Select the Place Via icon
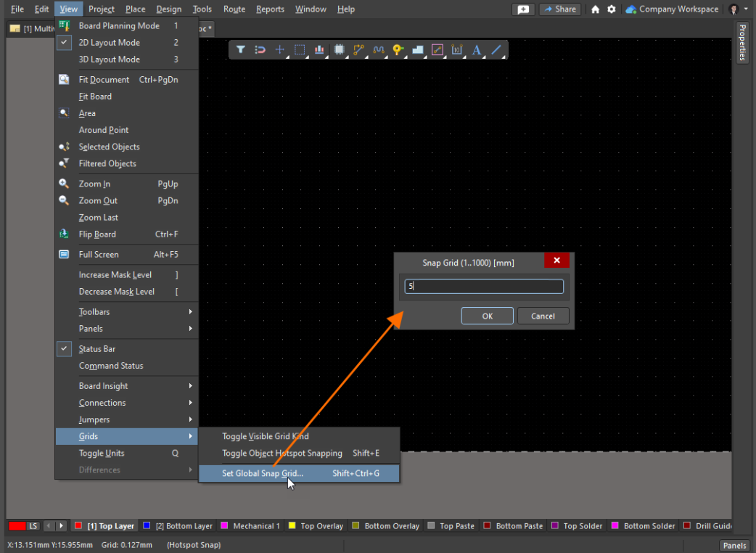Viewport: 756px width, 553px height. [x=398, y=50]
